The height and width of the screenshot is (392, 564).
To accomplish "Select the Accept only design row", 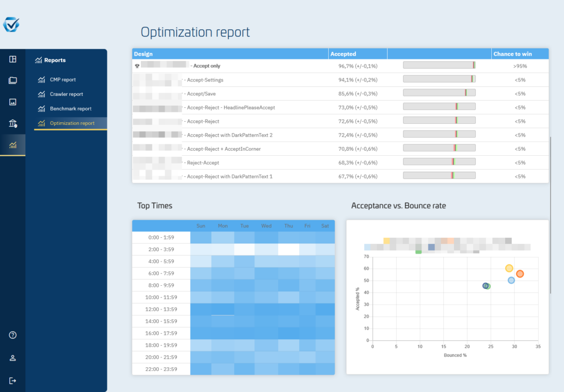I will point(340,66).
